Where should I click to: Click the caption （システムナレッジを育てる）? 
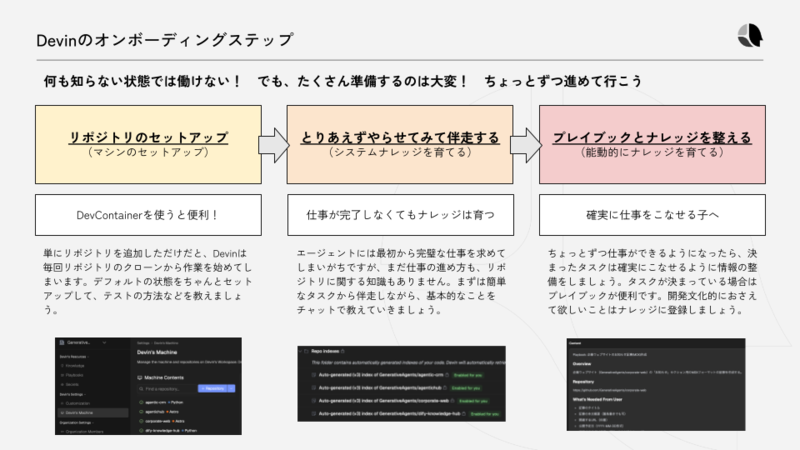[401, 152]
